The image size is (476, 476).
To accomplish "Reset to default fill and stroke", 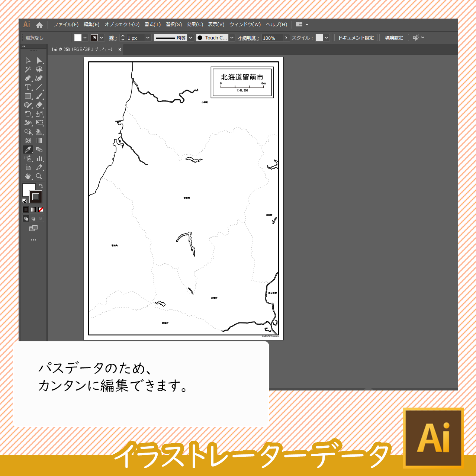I will coord(25,201).
